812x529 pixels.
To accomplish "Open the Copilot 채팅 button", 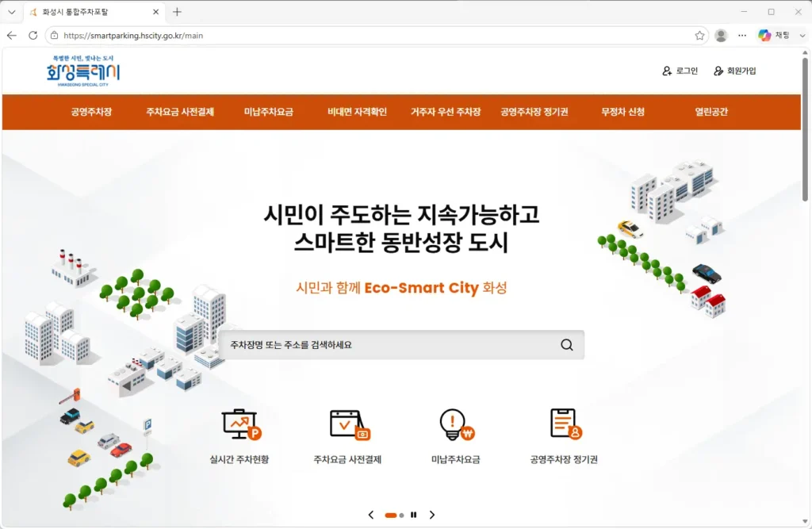I will click(774, 35).
